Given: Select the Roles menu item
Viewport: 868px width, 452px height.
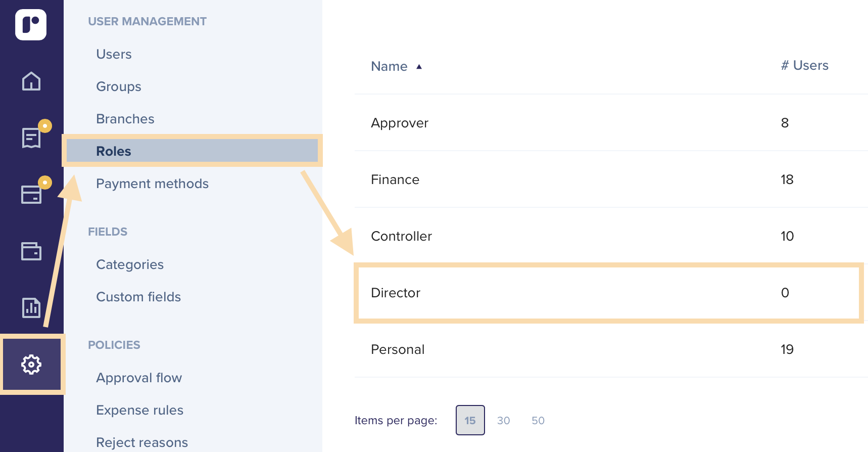Looking at the screenshot, I should 192,151.
